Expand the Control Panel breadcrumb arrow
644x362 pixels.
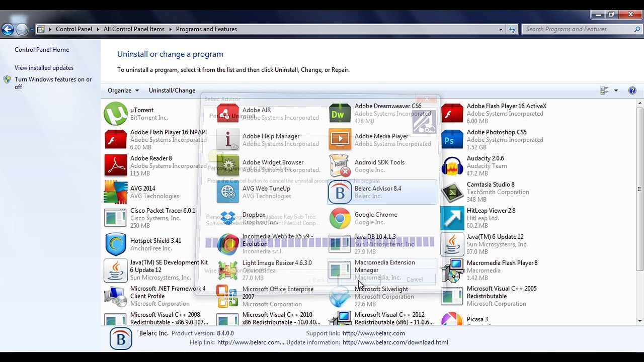[98, 29]
